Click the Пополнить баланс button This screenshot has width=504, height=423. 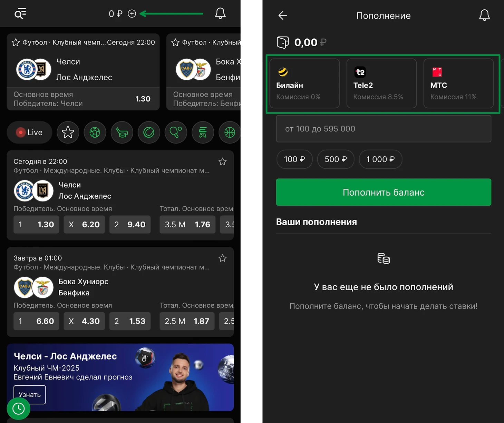[x=384, y=192]
